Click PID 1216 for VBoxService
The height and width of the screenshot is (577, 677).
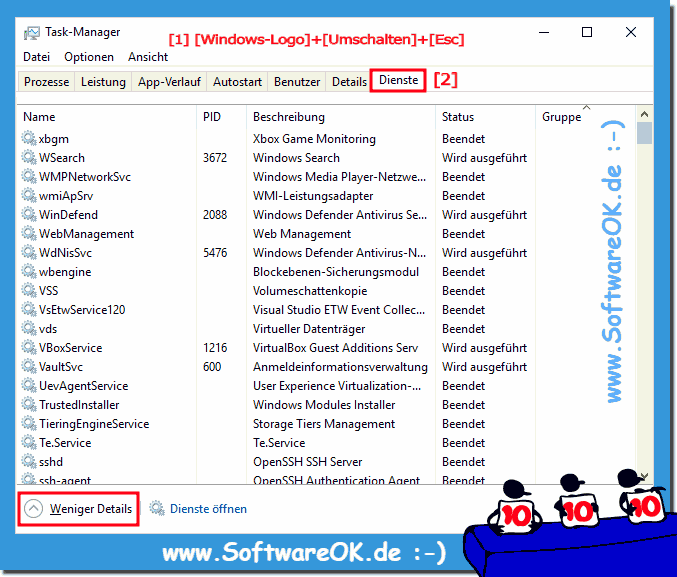(215, 348)
